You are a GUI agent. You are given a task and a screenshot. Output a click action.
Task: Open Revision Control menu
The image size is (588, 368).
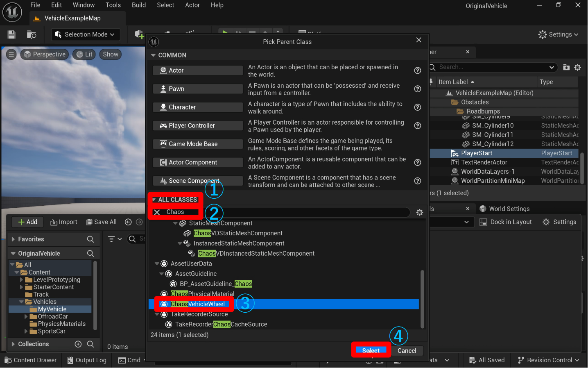(x=549, y=360)
